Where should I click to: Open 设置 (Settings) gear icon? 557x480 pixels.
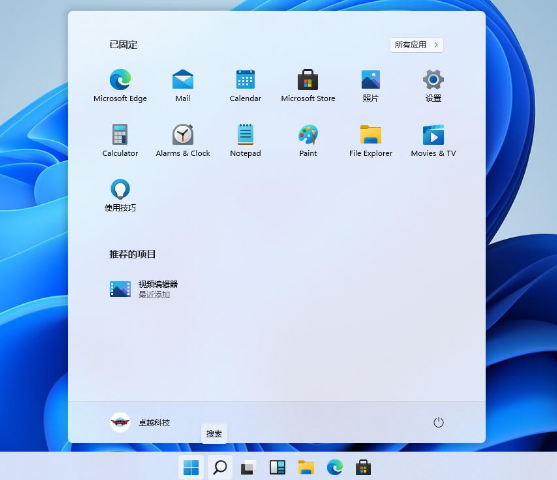click(x=433, y=86)
